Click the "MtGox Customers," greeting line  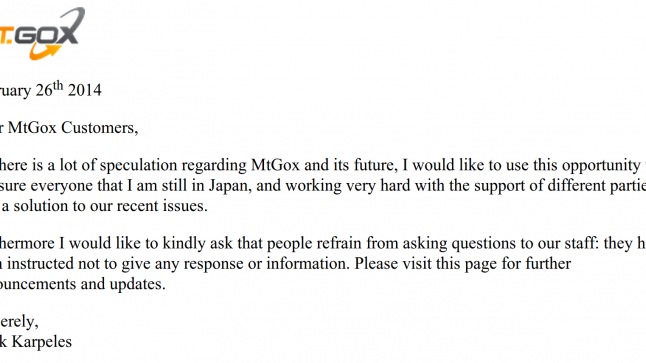click(73, 128)
